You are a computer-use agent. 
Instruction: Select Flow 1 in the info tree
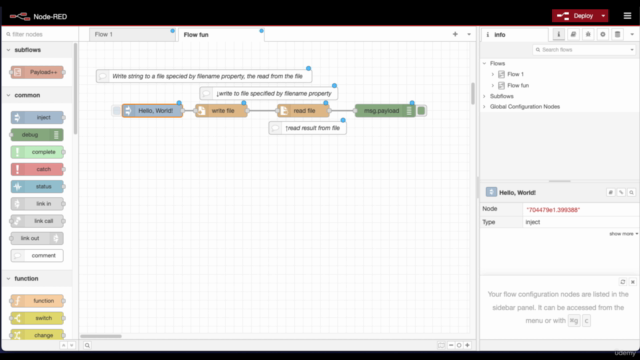click(515, 74)
